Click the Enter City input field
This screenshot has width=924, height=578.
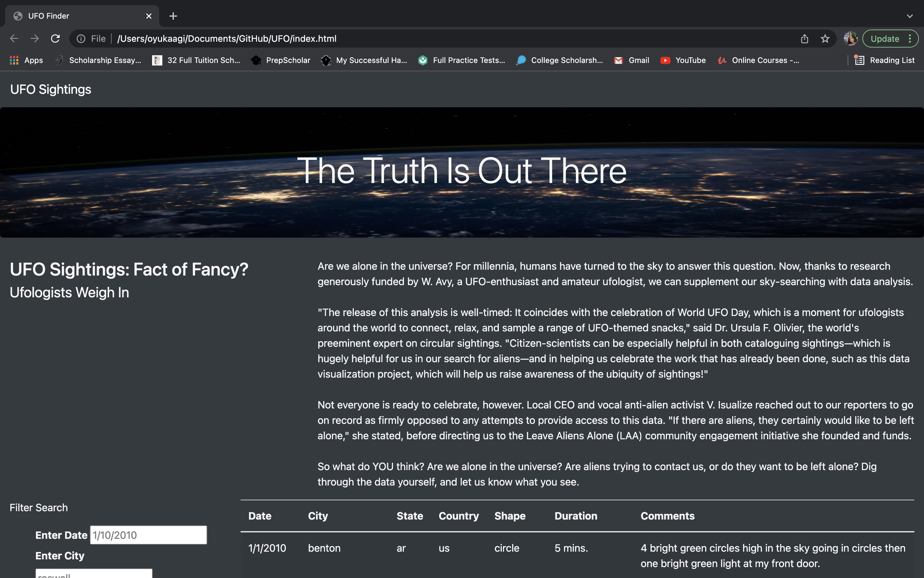tap(94, 573)
